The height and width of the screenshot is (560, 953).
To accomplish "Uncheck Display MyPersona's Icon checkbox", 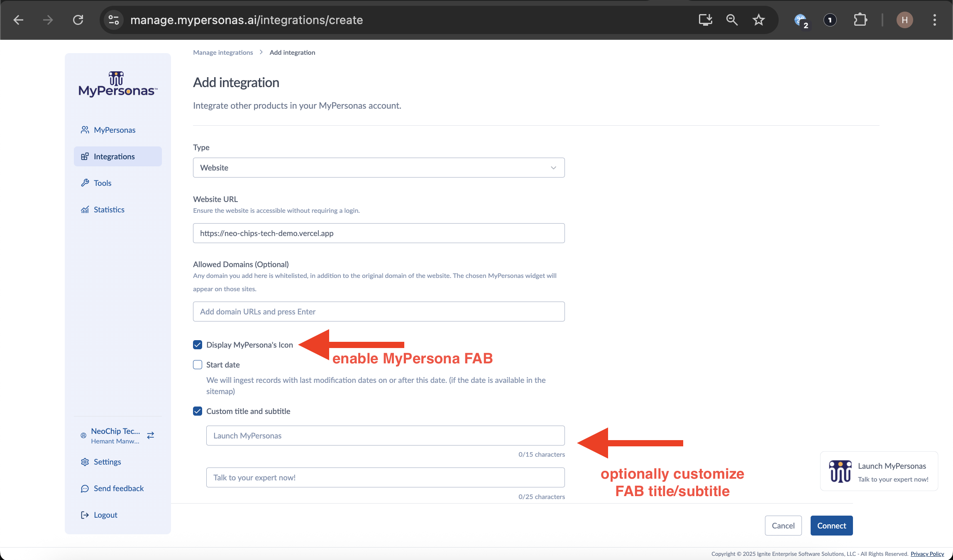I will pos(198,345).
